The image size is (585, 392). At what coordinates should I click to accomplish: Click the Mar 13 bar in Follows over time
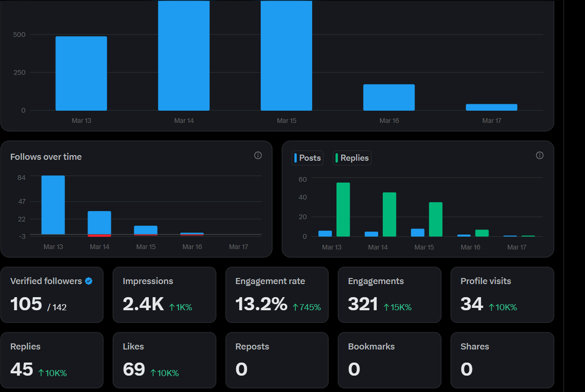(x=53, y=205)
